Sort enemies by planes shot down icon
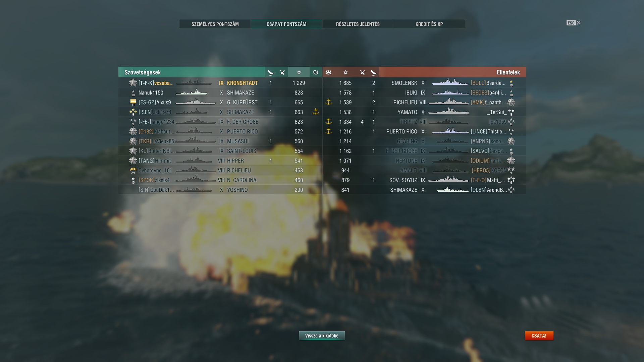The image size is (644, 362). (x=363, y=72)
